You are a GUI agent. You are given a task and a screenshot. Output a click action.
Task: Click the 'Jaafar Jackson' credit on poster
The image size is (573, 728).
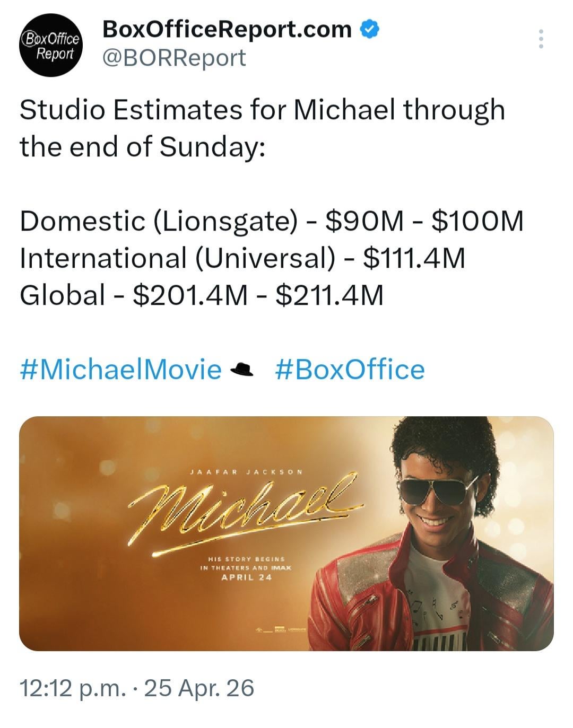pos(246,471)
